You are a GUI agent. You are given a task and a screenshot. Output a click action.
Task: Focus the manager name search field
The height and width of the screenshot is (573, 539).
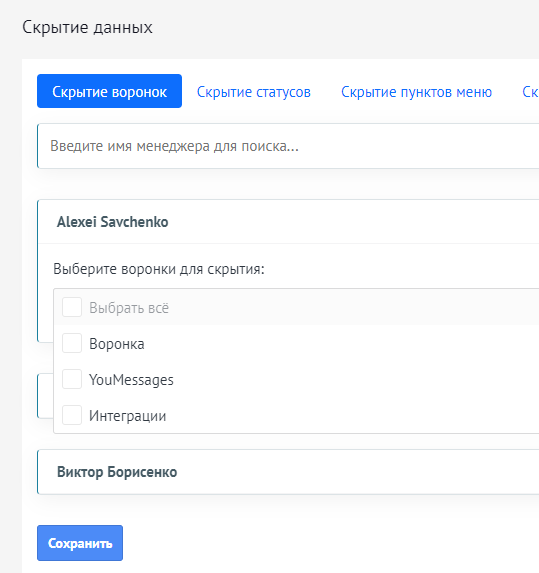(x=288, y=146)
